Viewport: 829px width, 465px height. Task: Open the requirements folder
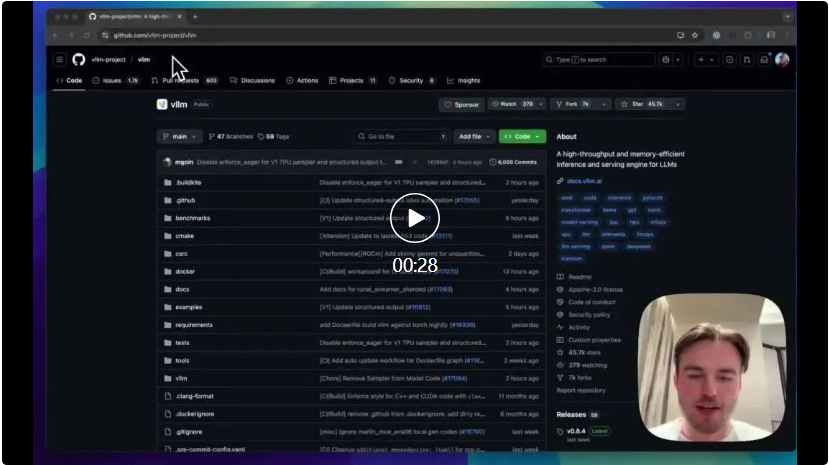[x=194, y=325]
